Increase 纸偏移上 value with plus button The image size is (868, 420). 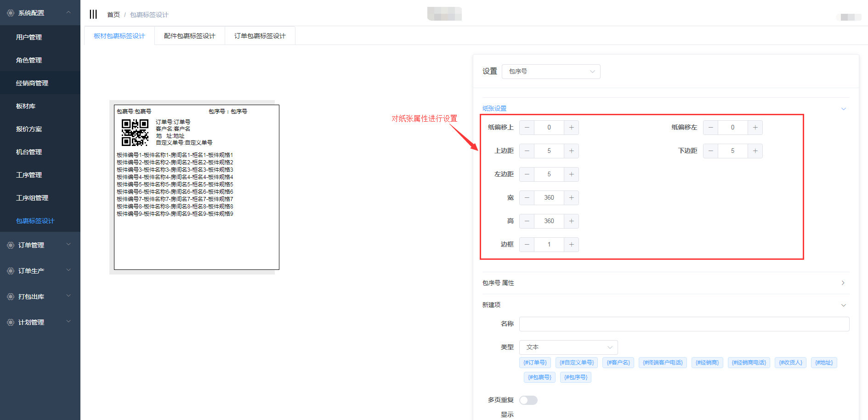pos(571,128)
